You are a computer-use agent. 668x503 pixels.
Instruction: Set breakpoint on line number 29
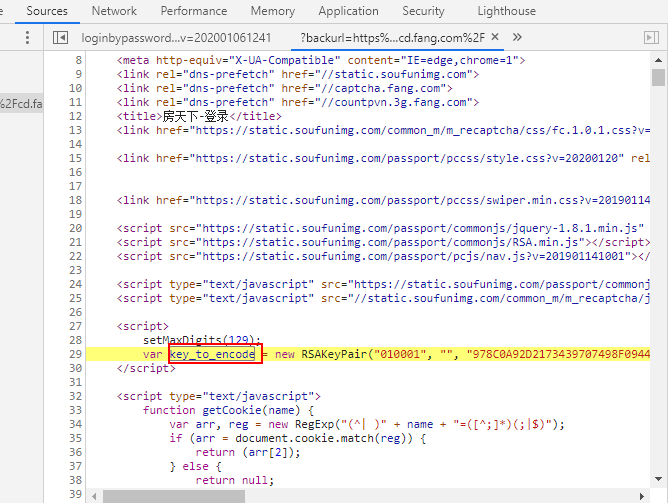pos(75,354)
